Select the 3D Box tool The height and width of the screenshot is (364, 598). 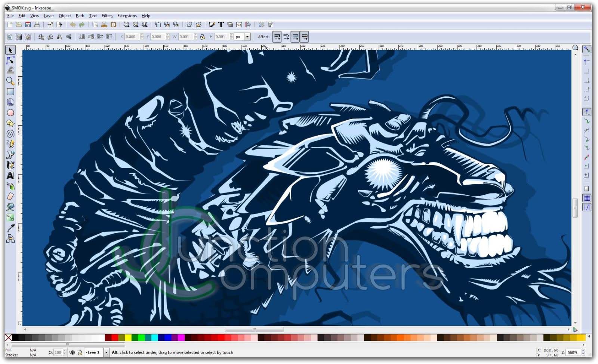pyautogui.click(x=10, y=102)
